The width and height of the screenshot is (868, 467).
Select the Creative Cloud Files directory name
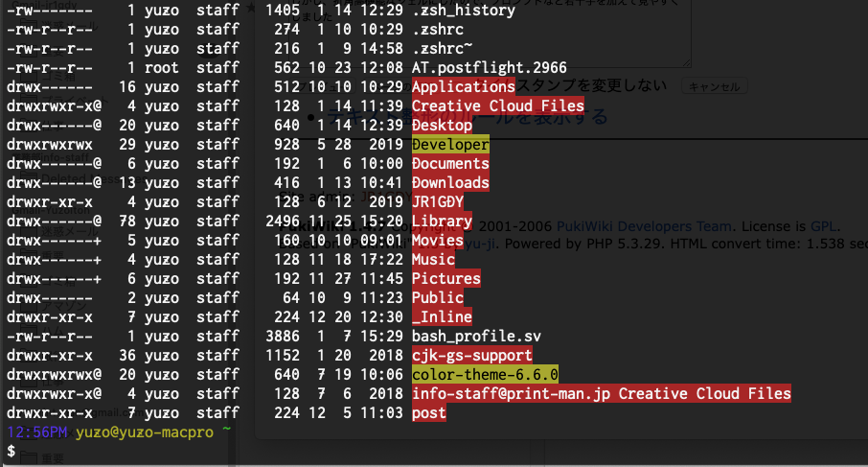point(497,106)
